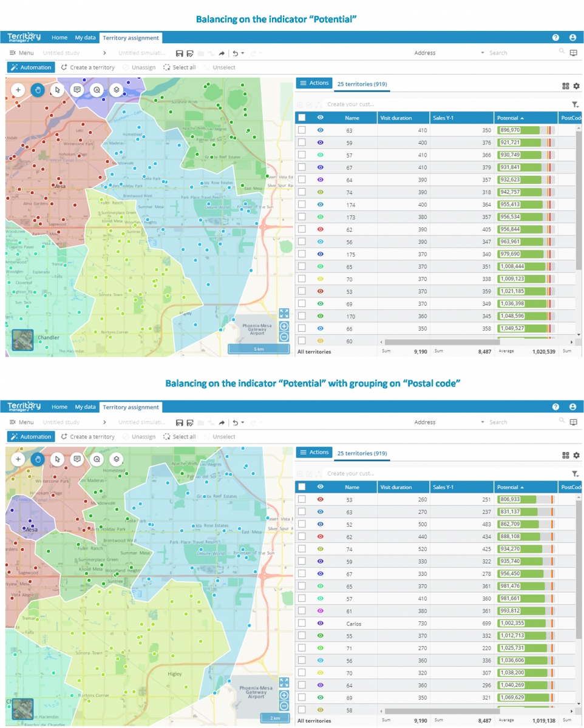Open the Home tab in bottom window
584x728 pixels.
pos(59,407)
